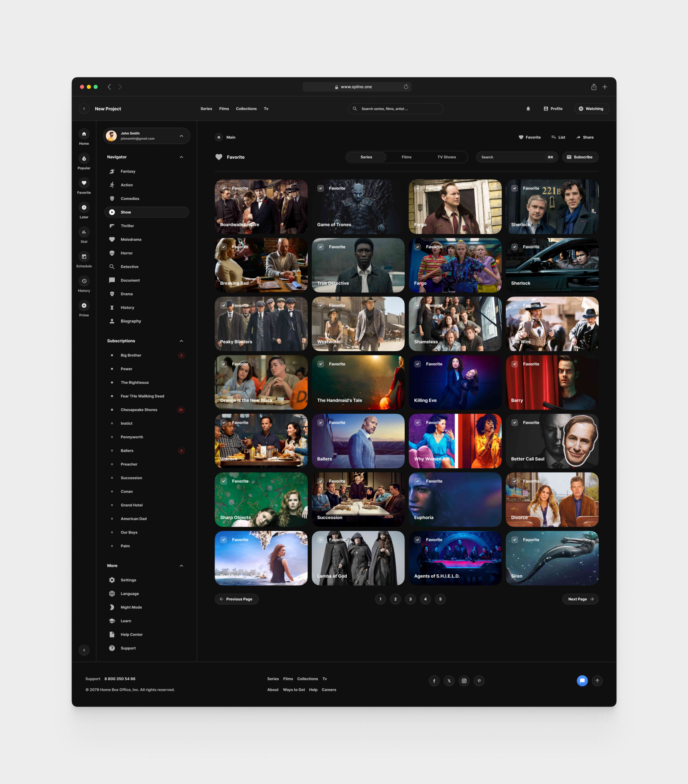Collapse the More section
This screenshot has height=784, width=688.
pos(181,566)
